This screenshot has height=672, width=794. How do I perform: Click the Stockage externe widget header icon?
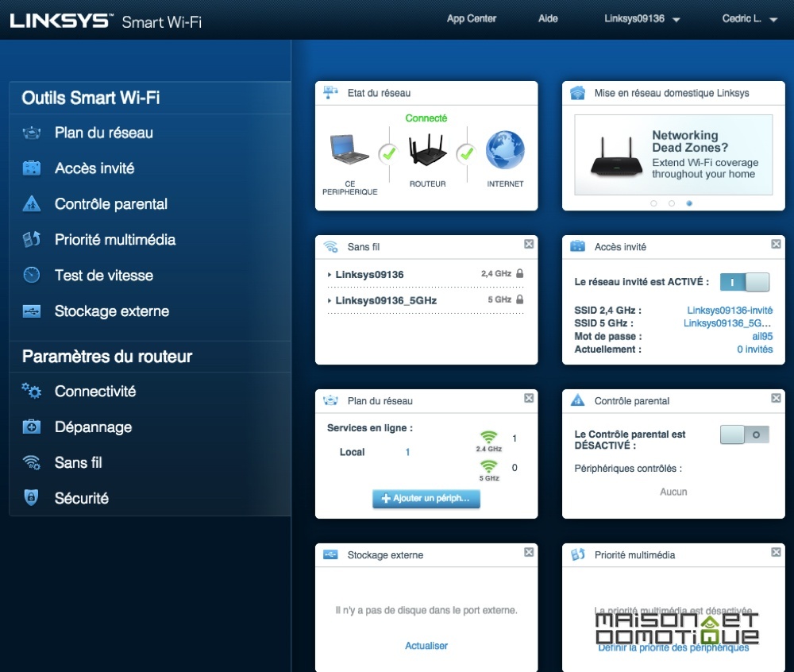tap(330, 554)
